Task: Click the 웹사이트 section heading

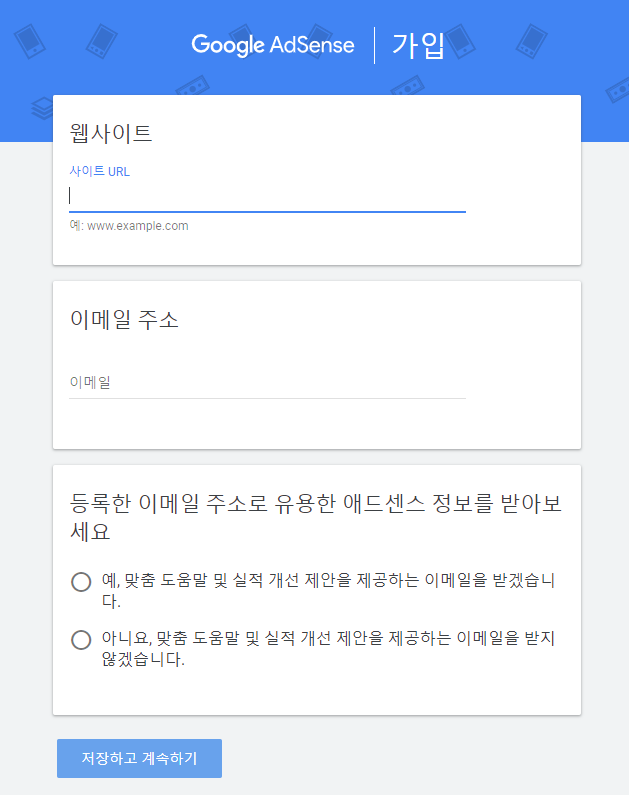Action: point(110,133)
